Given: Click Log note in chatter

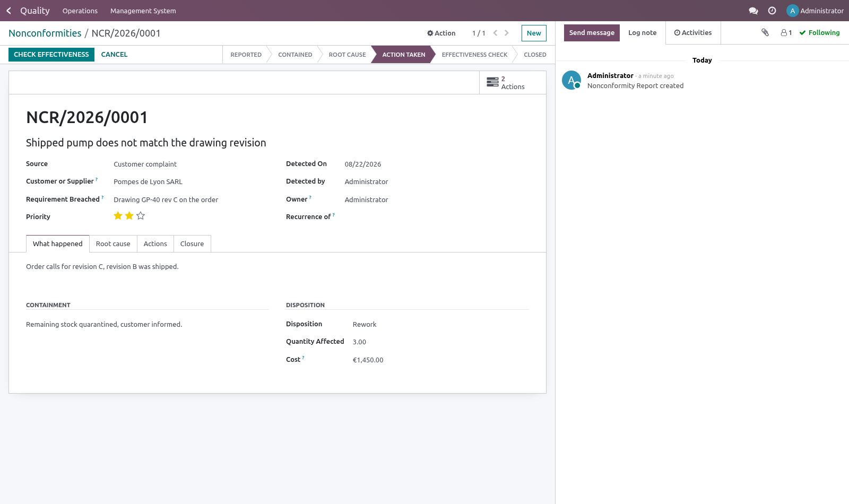Looking at the screenshot, I should 642,33.
